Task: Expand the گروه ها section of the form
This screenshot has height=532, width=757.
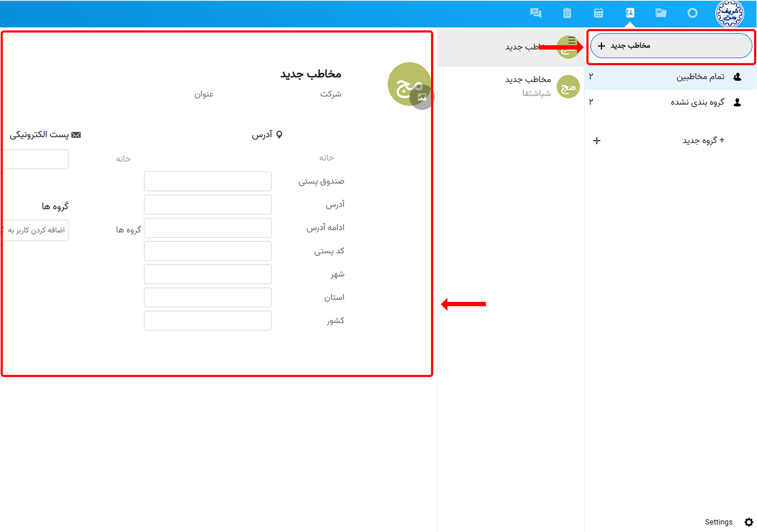Action: point(54,206)
